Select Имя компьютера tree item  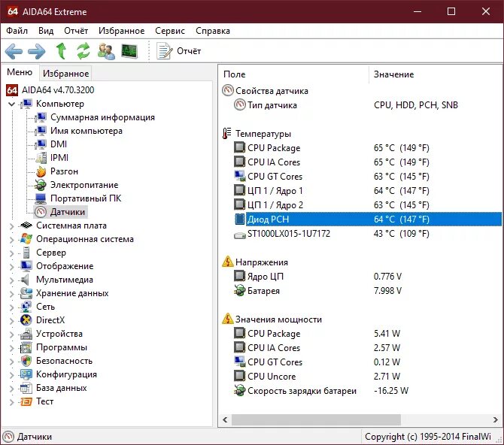87,131
